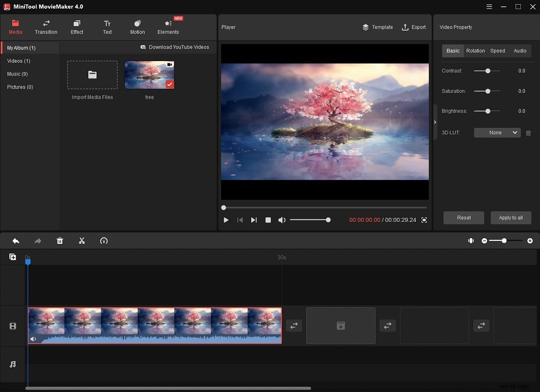Switch to the Transition tab
The height and width of the screenshot is (392, 540).
coord(46,27)
